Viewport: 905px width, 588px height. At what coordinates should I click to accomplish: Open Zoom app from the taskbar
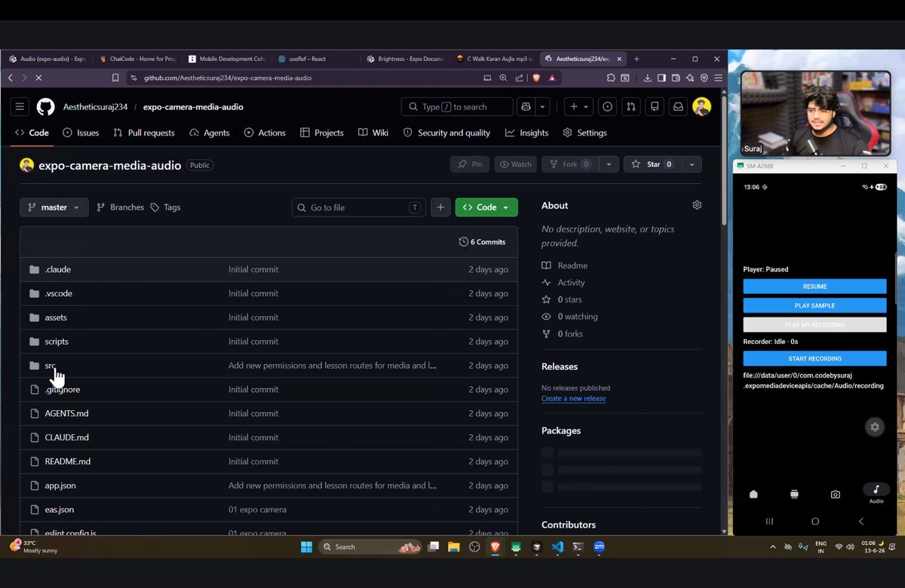pyautogui.click(x=599, y=547)
